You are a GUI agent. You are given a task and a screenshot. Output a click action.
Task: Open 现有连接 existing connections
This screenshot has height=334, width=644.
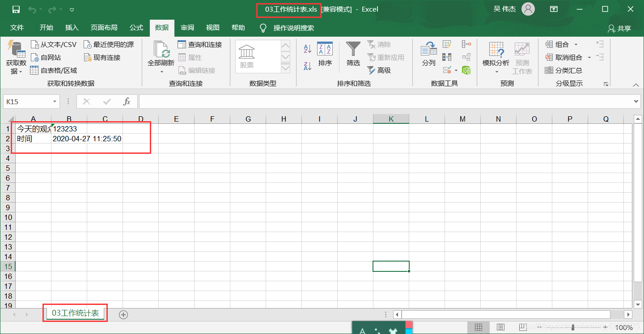102,57
